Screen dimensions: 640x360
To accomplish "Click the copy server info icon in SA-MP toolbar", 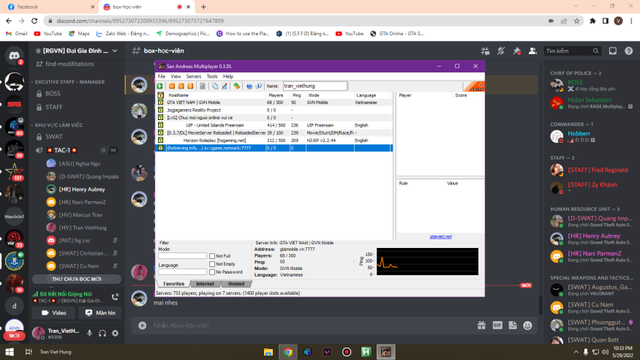I will 215,86.
